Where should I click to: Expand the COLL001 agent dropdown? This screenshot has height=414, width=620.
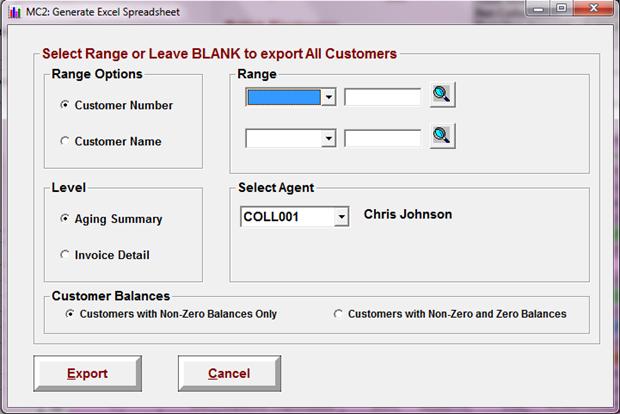pyautogui.click(x=341, y=217)
